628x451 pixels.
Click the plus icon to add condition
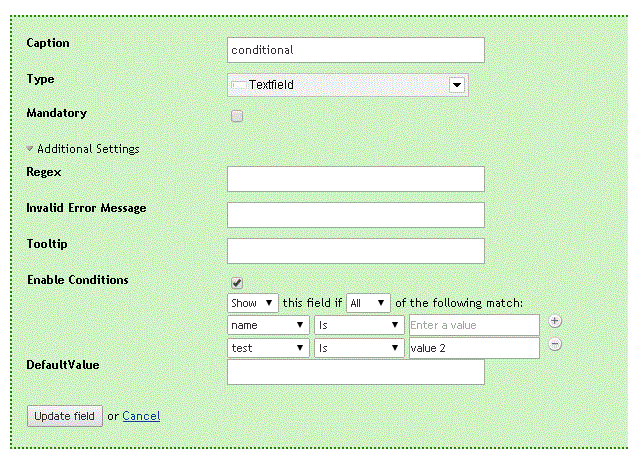click(x=555, y=321)
